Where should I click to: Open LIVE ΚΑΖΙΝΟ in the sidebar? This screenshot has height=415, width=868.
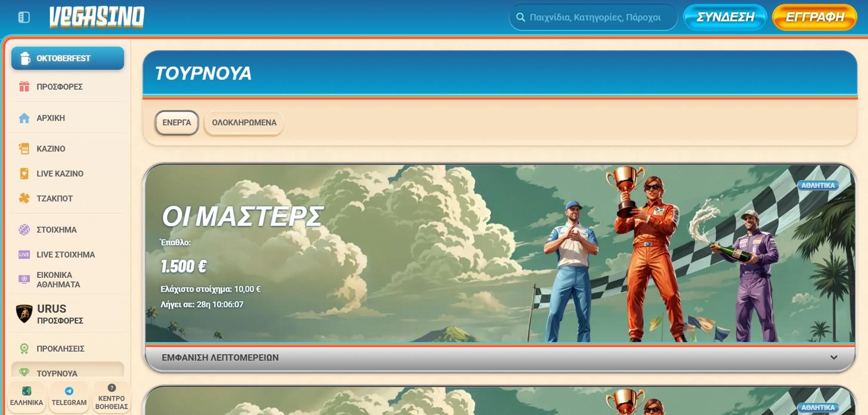click(x=67, y=174)
